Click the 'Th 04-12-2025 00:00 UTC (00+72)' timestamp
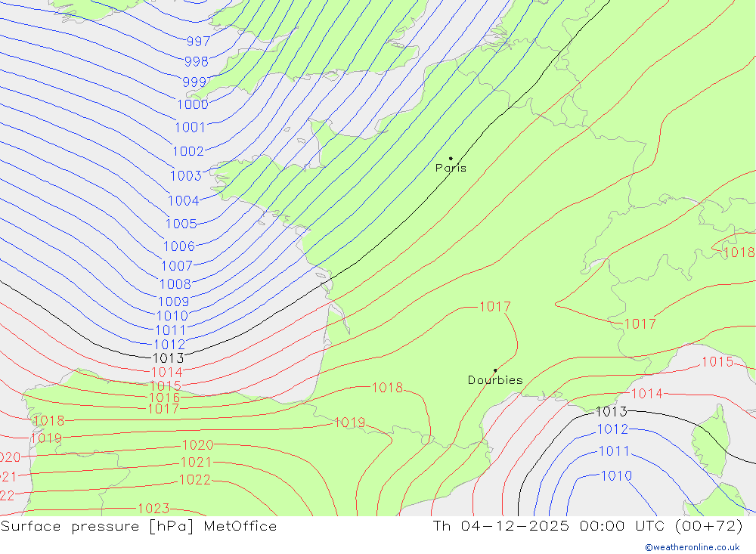The image size is (756, 554). click(x=587, y=526)
